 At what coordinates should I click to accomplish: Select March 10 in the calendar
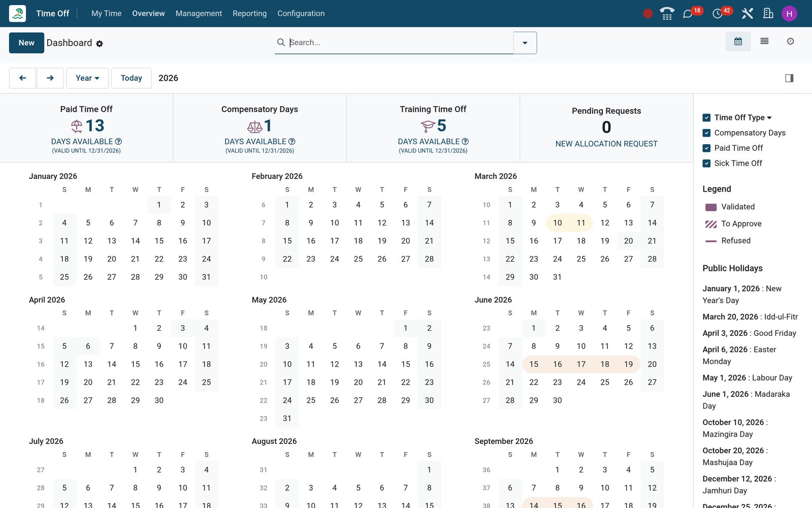coord(557,223)
